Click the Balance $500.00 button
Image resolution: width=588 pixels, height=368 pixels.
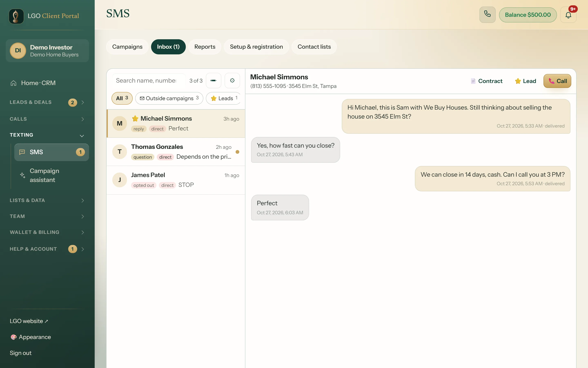[528, 15]
